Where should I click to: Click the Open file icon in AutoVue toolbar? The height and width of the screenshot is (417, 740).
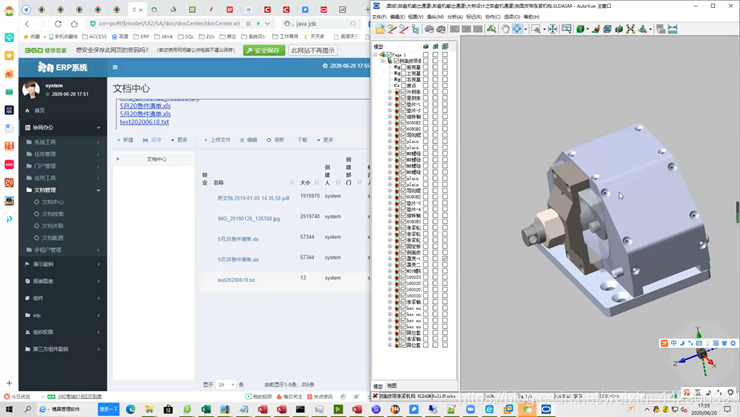[x=380, y=29]
